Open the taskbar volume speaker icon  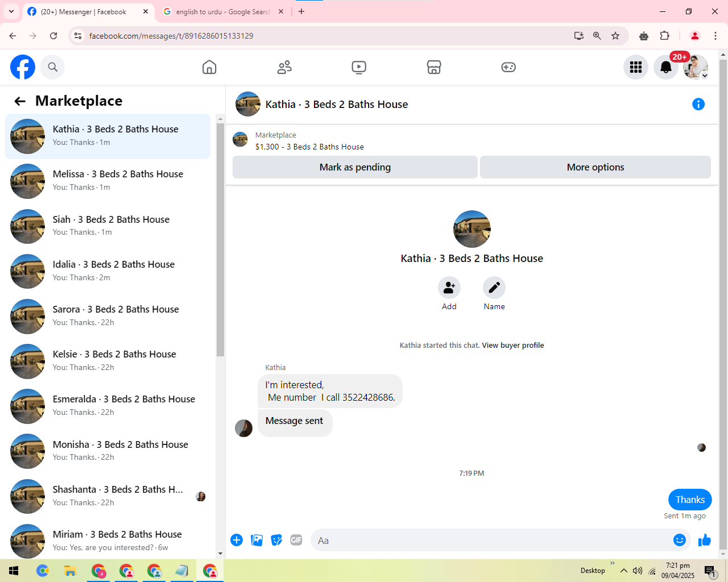click(638, 571)
